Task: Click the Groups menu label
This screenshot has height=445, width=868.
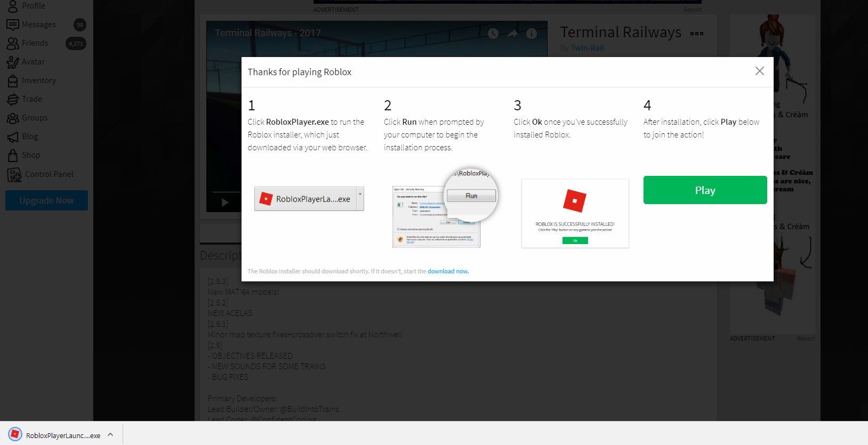Action: 35,118
